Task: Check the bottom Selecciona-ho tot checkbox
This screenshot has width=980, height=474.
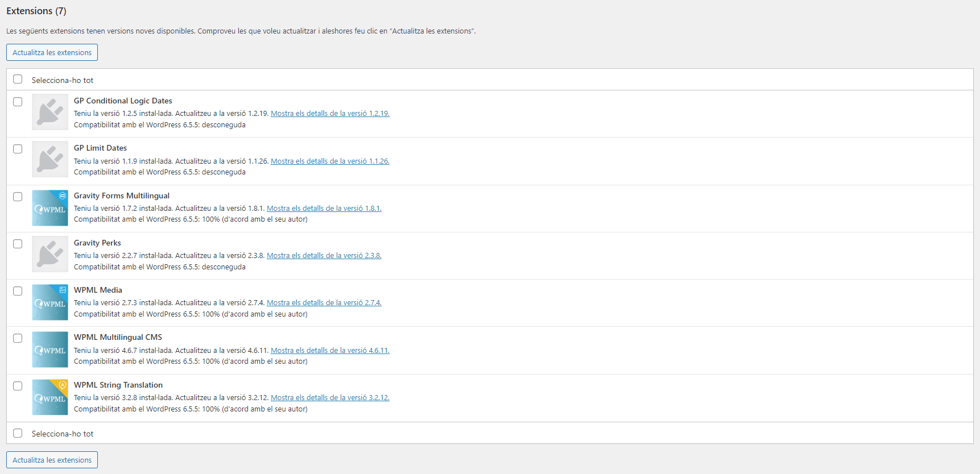Action: pyautogui.click(x=18, y=433)
